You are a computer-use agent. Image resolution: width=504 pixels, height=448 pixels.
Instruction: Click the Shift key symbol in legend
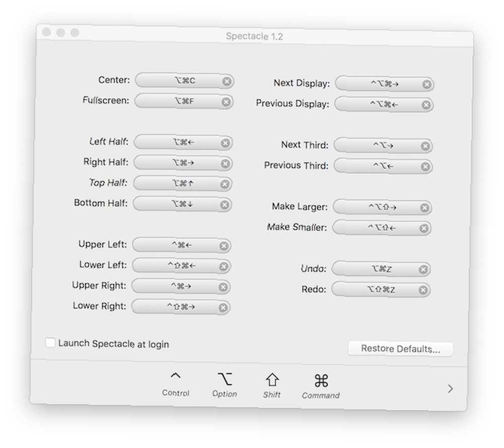pyautogui.click(x=272, y=380)
